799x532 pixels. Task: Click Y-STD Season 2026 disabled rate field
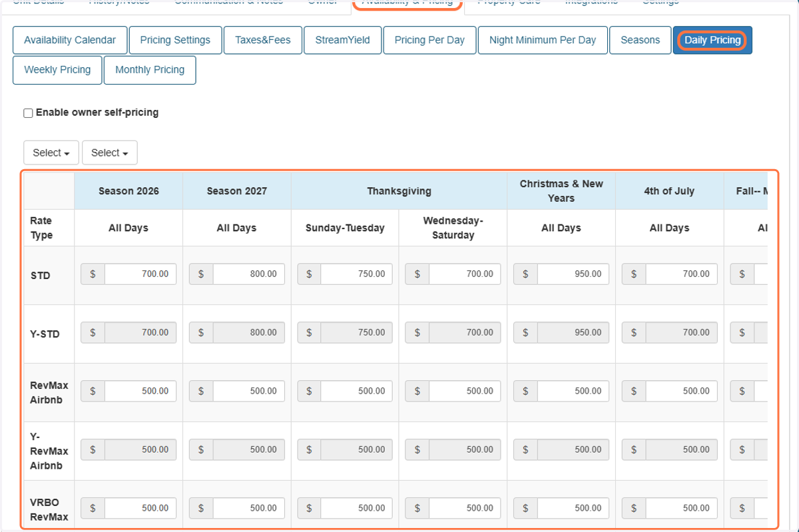(140, 332)
